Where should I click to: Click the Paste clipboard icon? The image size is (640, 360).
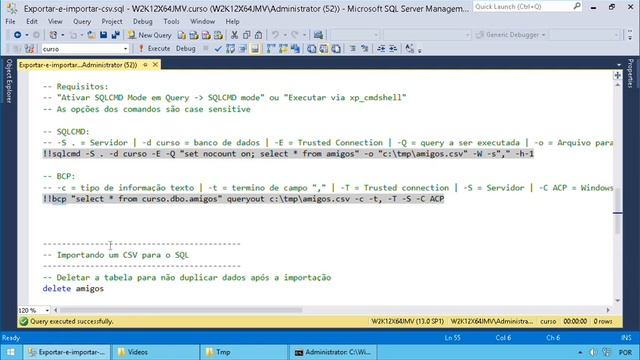click(x=258, y=36)
